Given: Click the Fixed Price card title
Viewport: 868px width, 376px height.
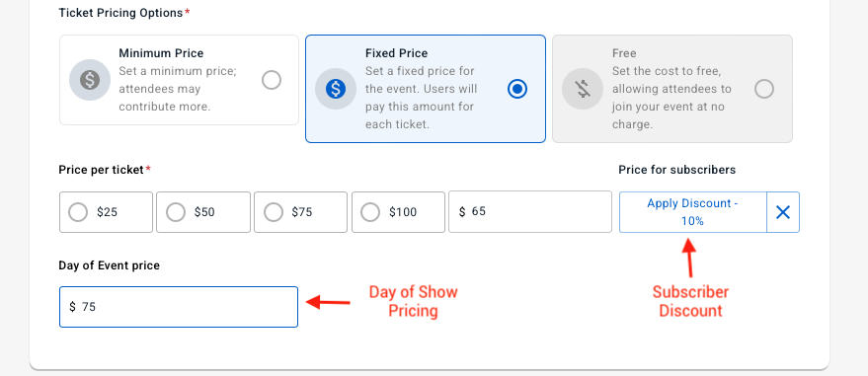Looking at the screenshot, I should click(x=396, y=53).
